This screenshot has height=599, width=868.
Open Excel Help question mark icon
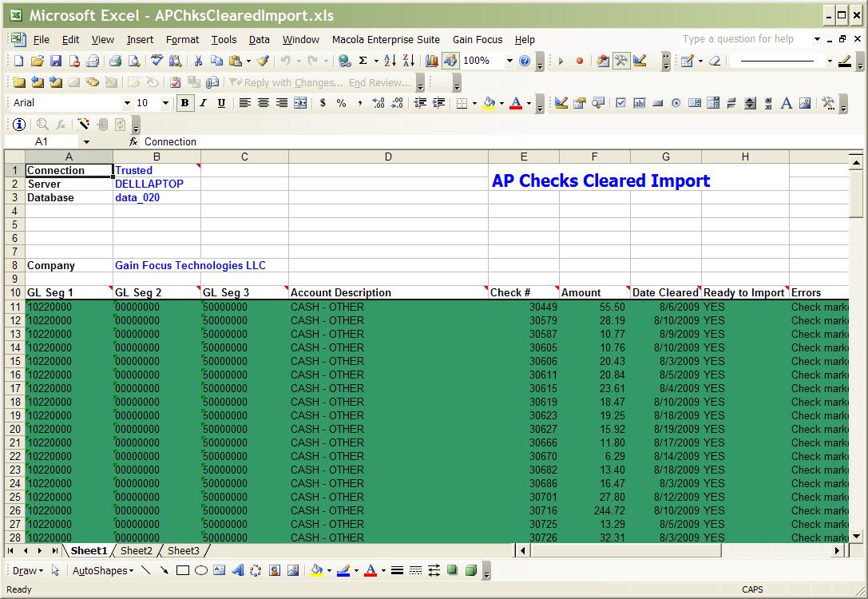click(525, 61)
